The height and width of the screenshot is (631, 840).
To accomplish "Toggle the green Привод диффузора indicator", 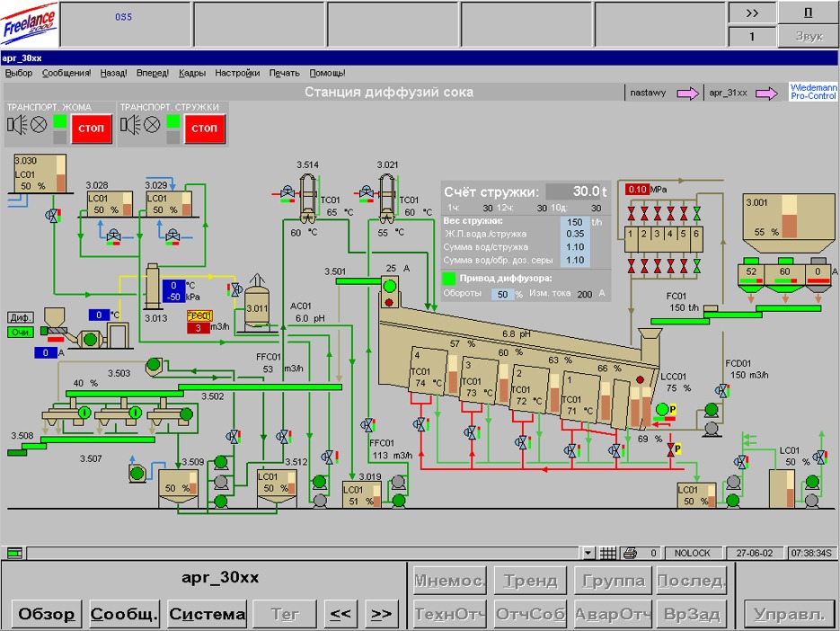I will click(x=450, y=279).
